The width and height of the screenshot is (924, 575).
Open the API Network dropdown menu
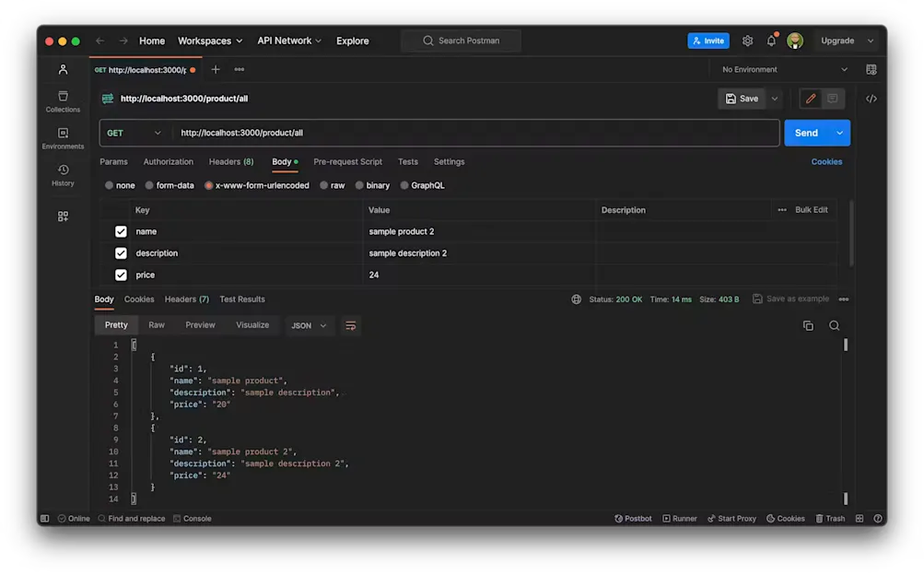coord(289,41)
